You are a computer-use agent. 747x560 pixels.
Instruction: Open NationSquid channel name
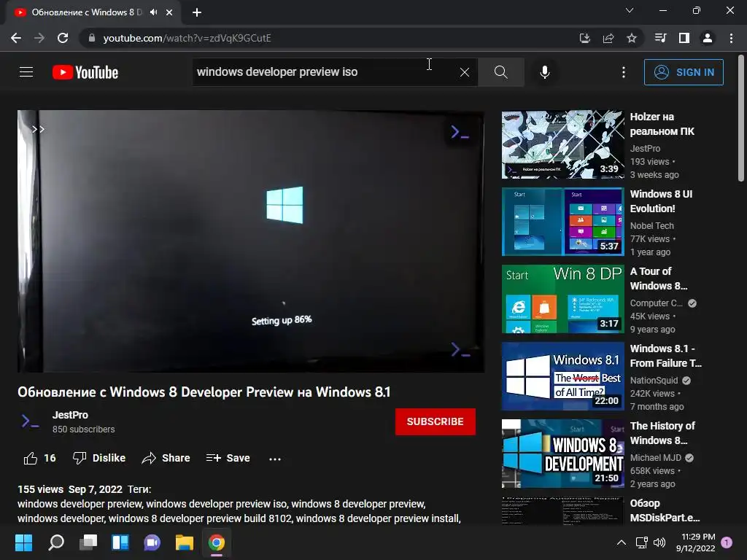tap(654, 380)
